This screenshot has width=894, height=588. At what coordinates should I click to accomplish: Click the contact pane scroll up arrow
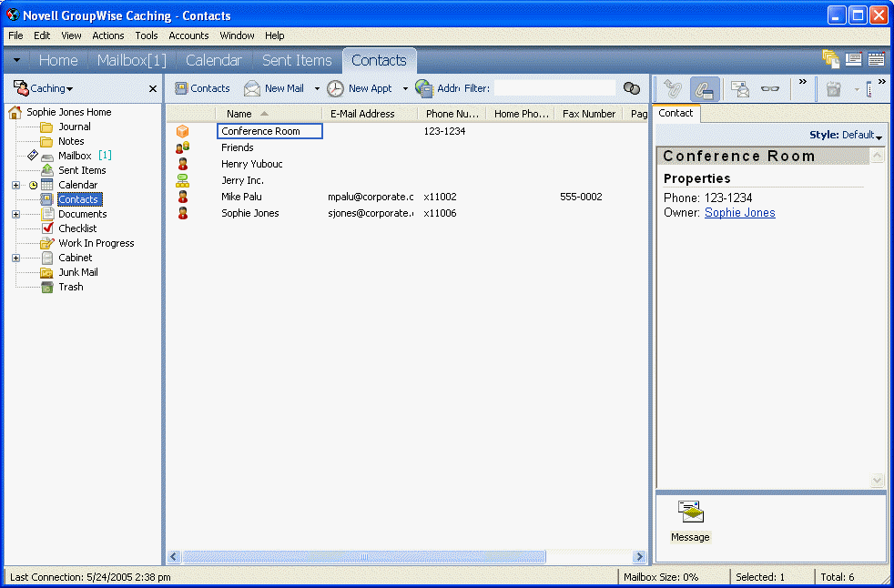pos(878,156)
